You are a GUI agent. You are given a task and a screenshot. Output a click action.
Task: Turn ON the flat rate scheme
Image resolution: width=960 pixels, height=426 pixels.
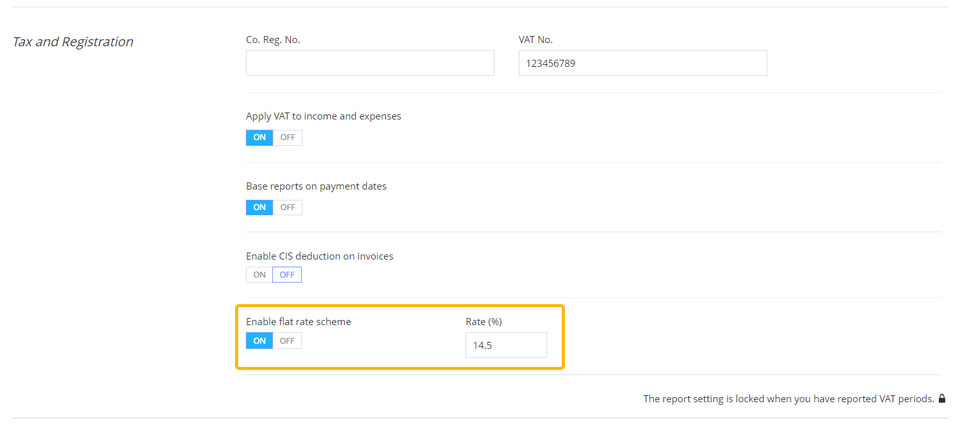260,341
